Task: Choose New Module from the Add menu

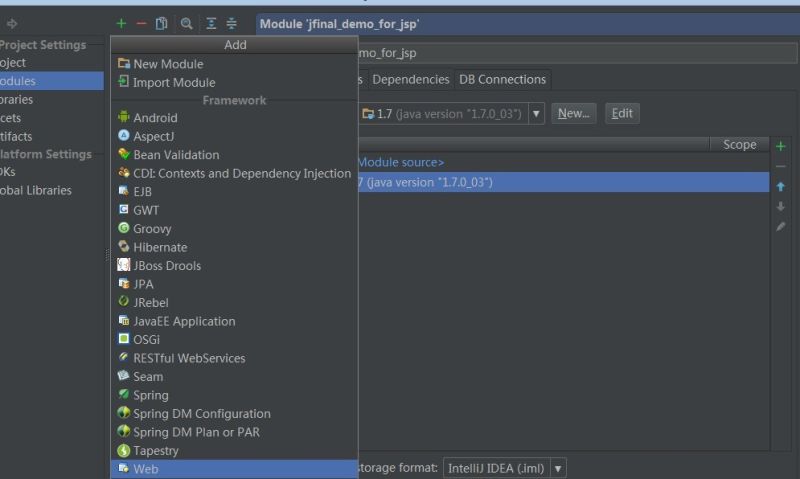Action: click(x=234, y=64)
